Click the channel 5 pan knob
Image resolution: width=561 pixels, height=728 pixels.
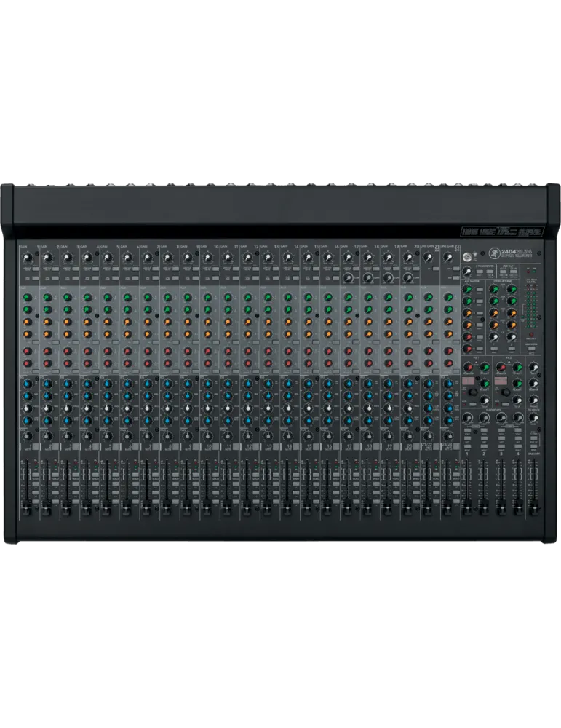[107, 436]
